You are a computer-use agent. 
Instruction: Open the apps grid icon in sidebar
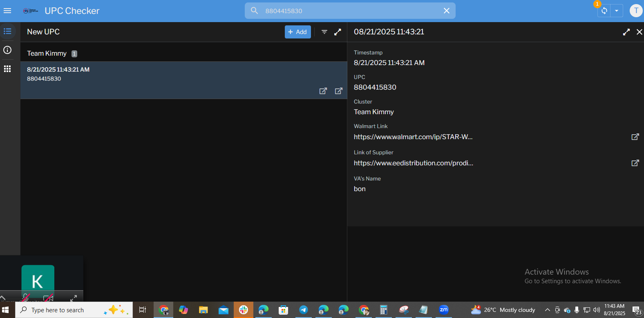click(7, 69)
